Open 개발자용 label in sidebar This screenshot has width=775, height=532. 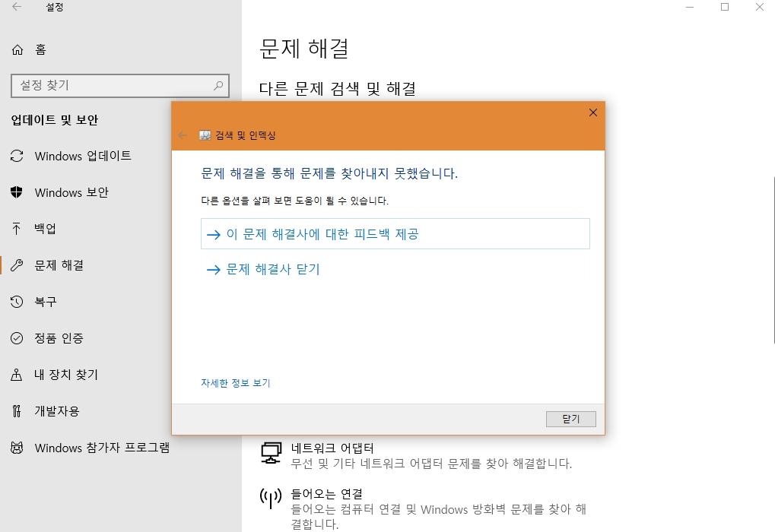coord(57,411)
